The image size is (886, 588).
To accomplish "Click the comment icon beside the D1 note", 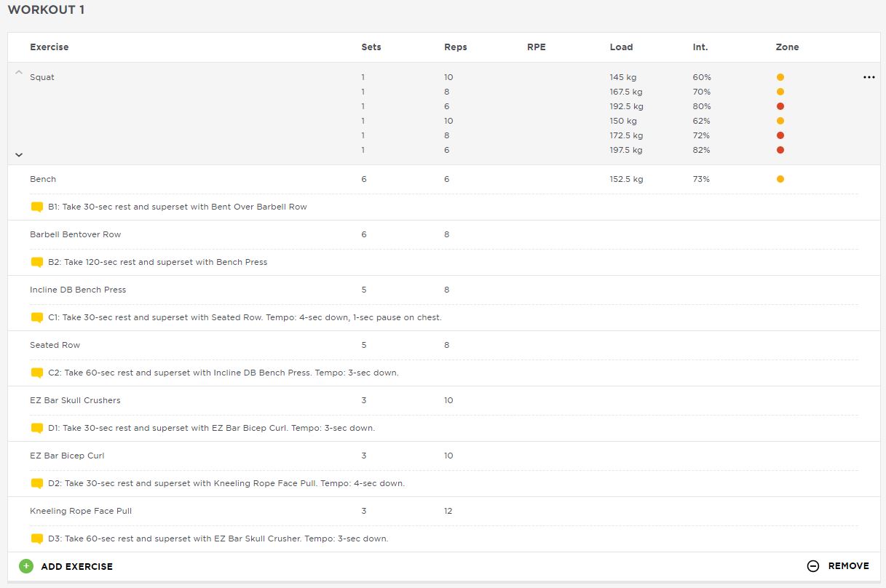I will coord(37,428).
